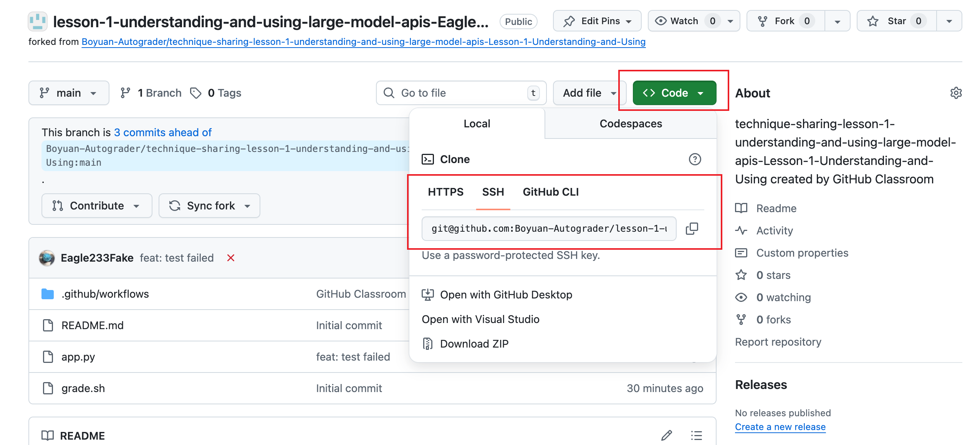The image size is (980, 445).
Task: Open the main branch selector dropdown
Action: click(x=68, y=93)
